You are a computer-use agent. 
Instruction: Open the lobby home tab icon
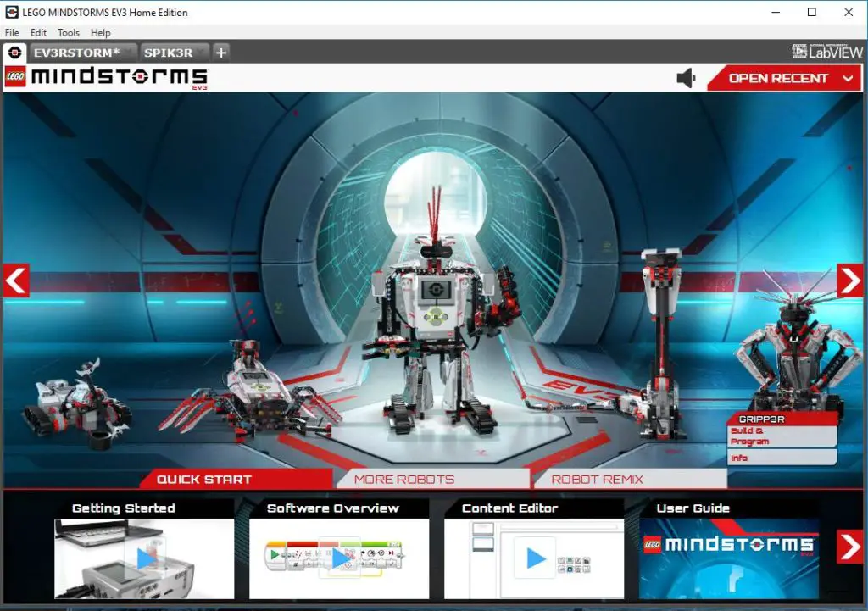pos(15,53)
